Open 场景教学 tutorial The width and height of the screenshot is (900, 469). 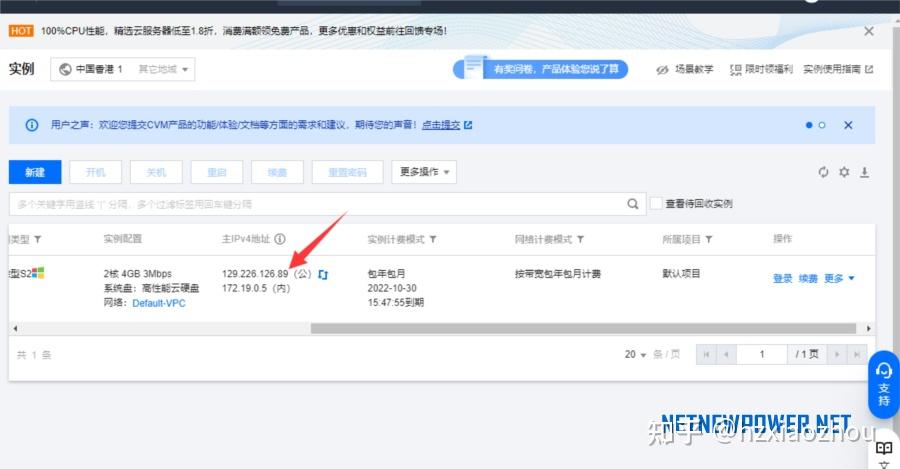pyautogui.click(x=685, y=69)
